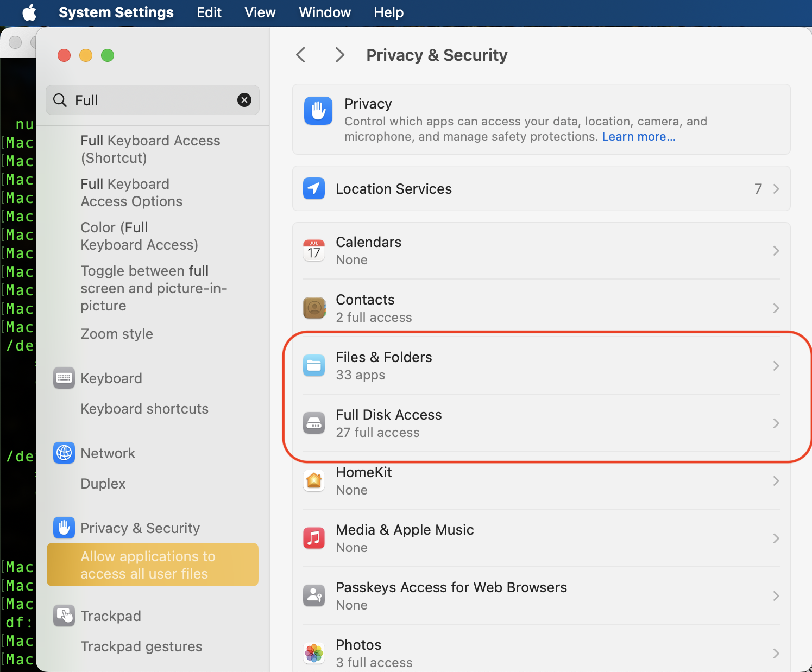This screenshot has height=672, width=812.
Task: Open HomeKit privacy settings
Action: point(542,481)
